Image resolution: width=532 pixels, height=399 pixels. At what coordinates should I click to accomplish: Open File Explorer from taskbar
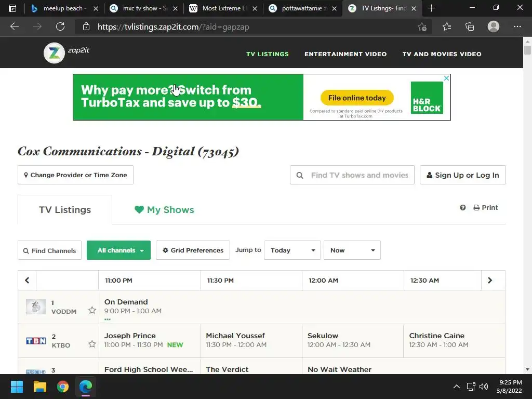(39, 387)
